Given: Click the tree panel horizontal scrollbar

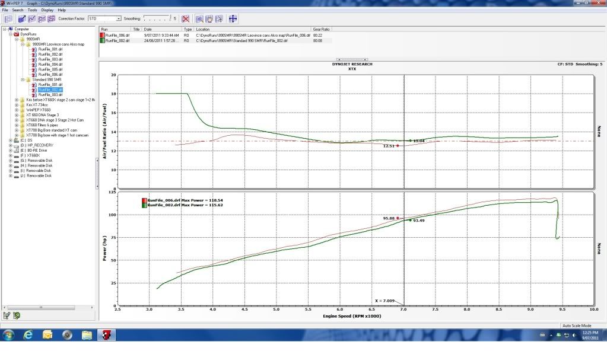Looking at the screenshot, I should [41, 308].
